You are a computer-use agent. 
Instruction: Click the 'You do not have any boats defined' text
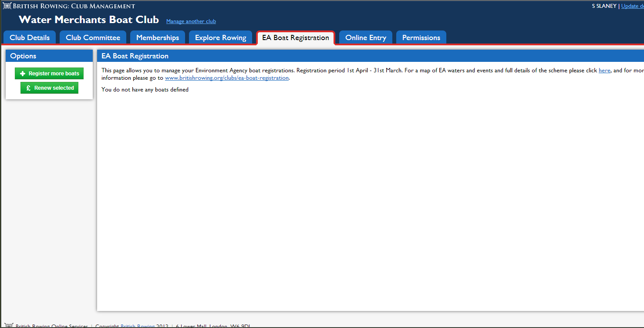145,90
